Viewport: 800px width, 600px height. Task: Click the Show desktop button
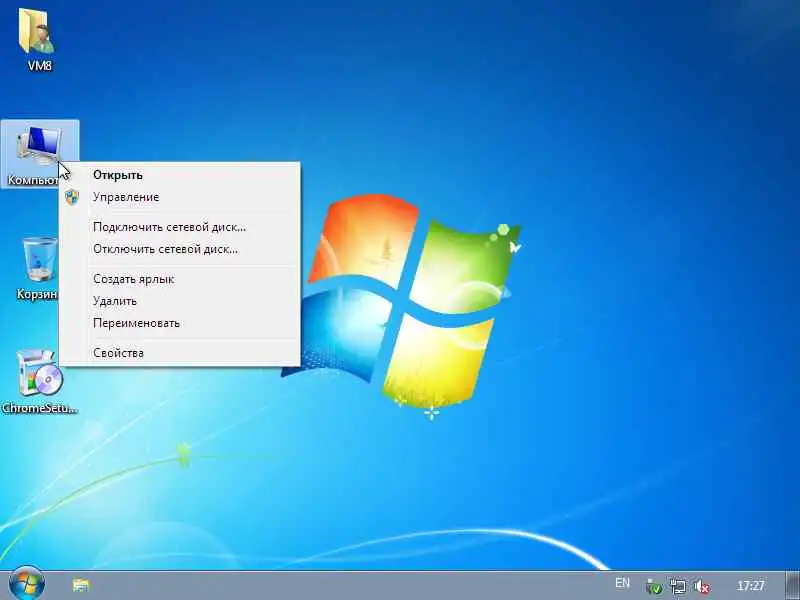pyautogui.click(x=792, y=586)
